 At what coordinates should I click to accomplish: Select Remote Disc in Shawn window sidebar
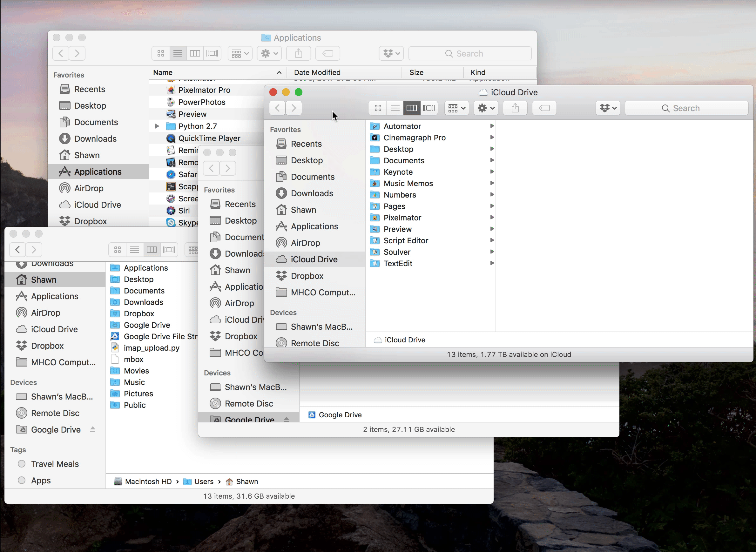click(55, 413)
